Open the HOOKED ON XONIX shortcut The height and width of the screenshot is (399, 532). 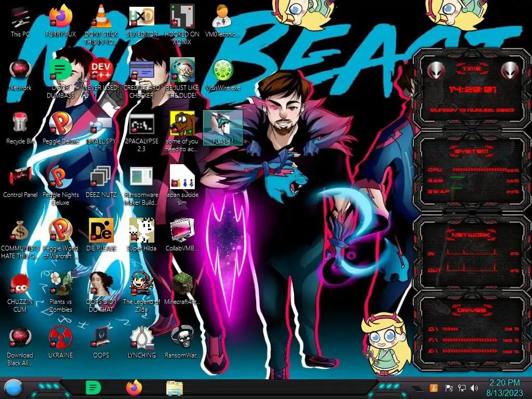[x=182, y=25]
